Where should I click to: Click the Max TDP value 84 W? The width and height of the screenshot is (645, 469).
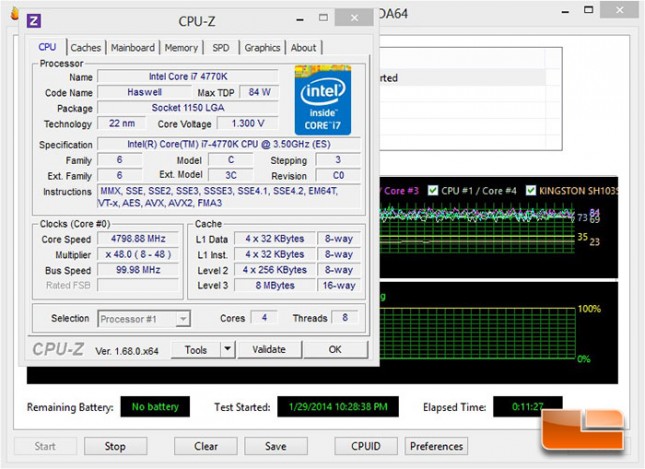coord(259,92)
